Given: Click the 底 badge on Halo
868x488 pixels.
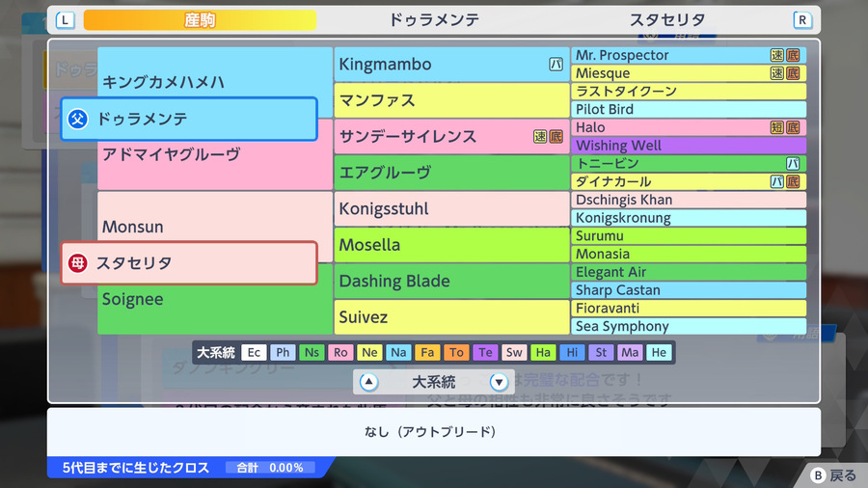Looking at the screenshot, I should [793, 127].
